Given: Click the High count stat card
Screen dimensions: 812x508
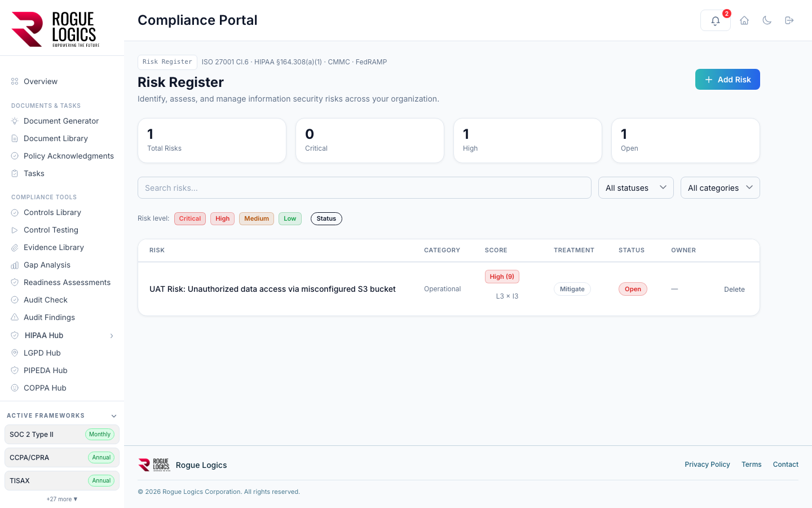Looking at the screenshot, I should pos(528,141).
